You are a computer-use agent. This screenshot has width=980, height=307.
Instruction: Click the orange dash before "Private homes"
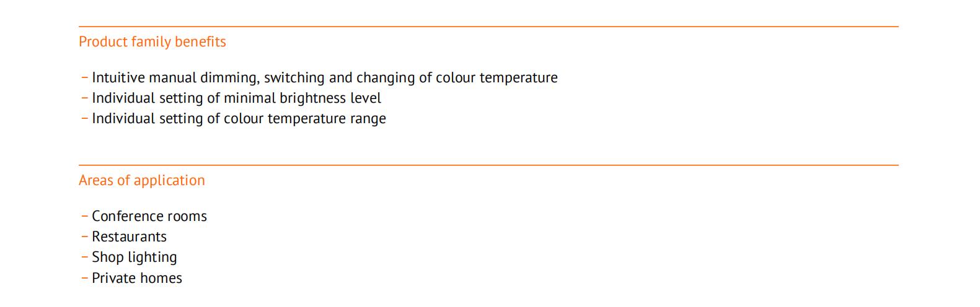coord(84,278)
